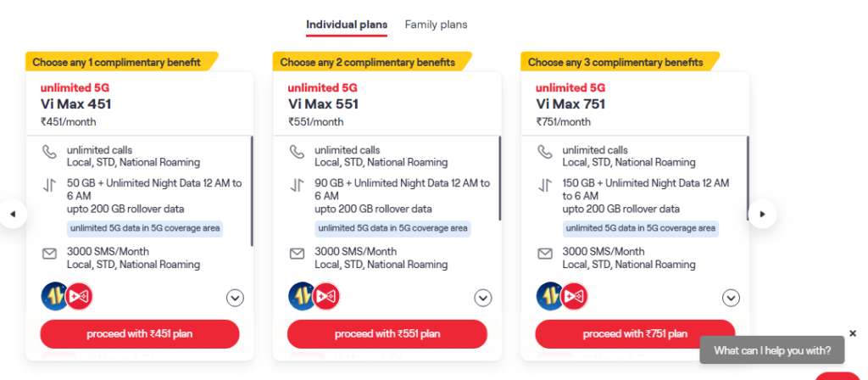
Task: Proceed with the ₹451 plan
Action: [x=140, y=334]
